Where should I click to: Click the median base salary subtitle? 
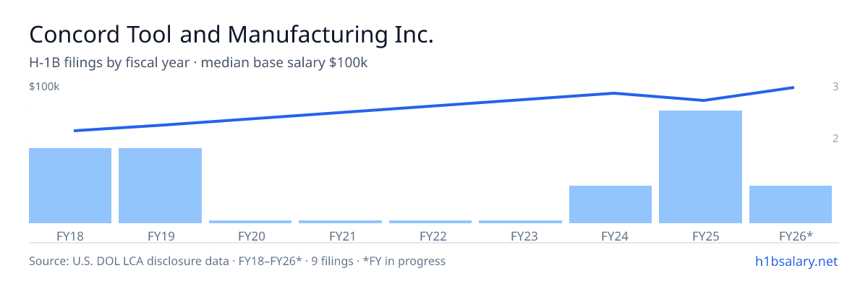pos(199,64)
